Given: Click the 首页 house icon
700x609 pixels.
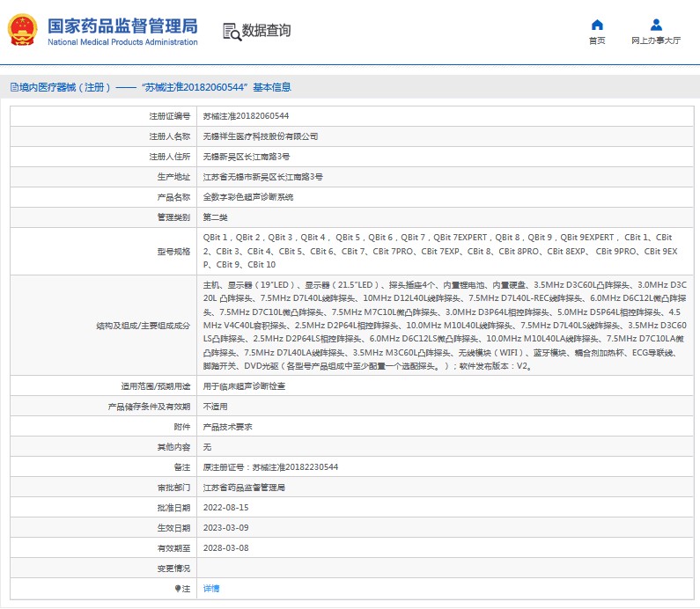Looking at the screenshot, I should tap(597, 25).
